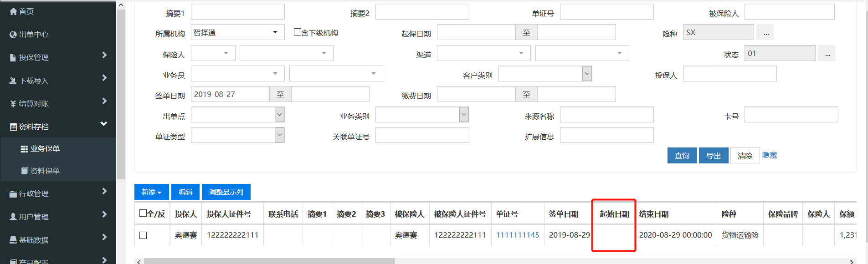Toggle the 全/反 select-all checkbox

point(143,213)
